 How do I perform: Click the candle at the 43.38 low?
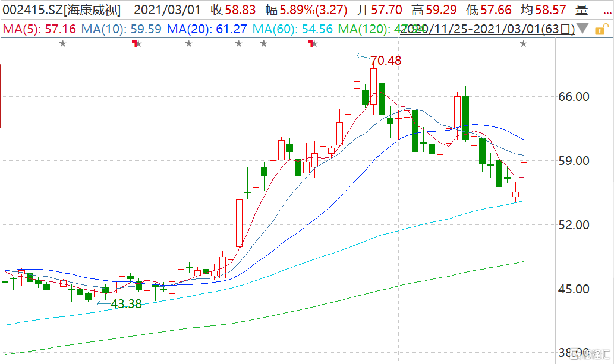click(97, 292)
